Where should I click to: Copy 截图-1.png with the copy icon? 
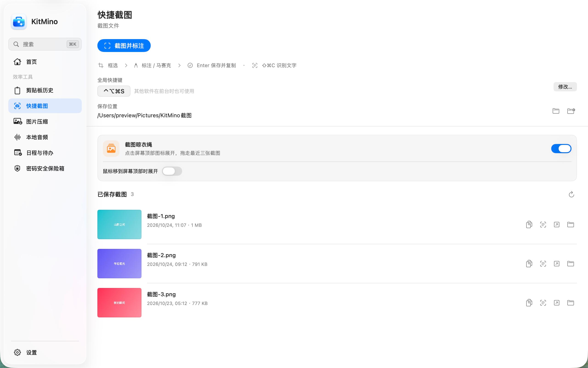(x=529, y=224)
